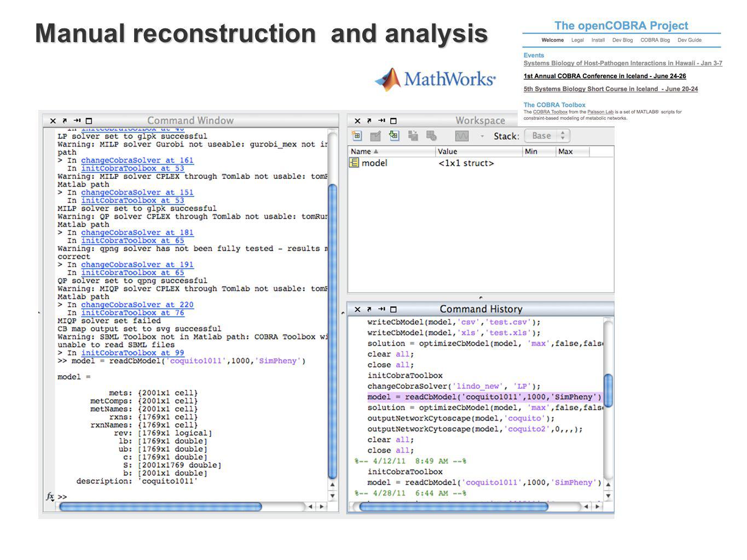Sort Workspace by the Name column
Image resolution: width=747 pixels, height=560 pixels.
pos(391,151)
